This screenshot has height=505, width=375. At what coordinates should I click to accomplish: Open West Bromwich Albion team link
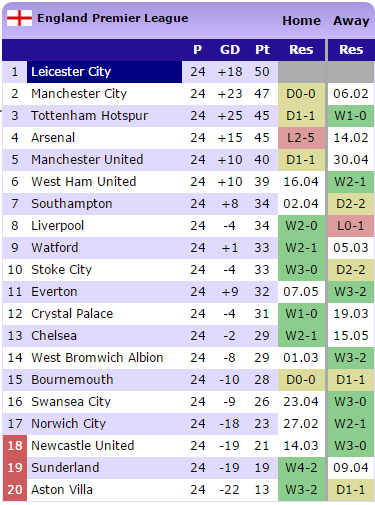[97, 358]
